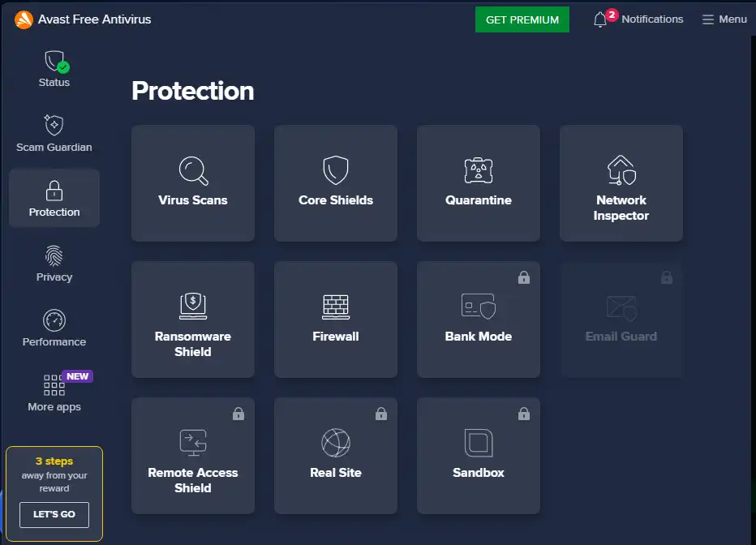Image resolution: width=756 pixels, height=545 pixels.
Task: Select the Real Site feature
Action: 335,455
